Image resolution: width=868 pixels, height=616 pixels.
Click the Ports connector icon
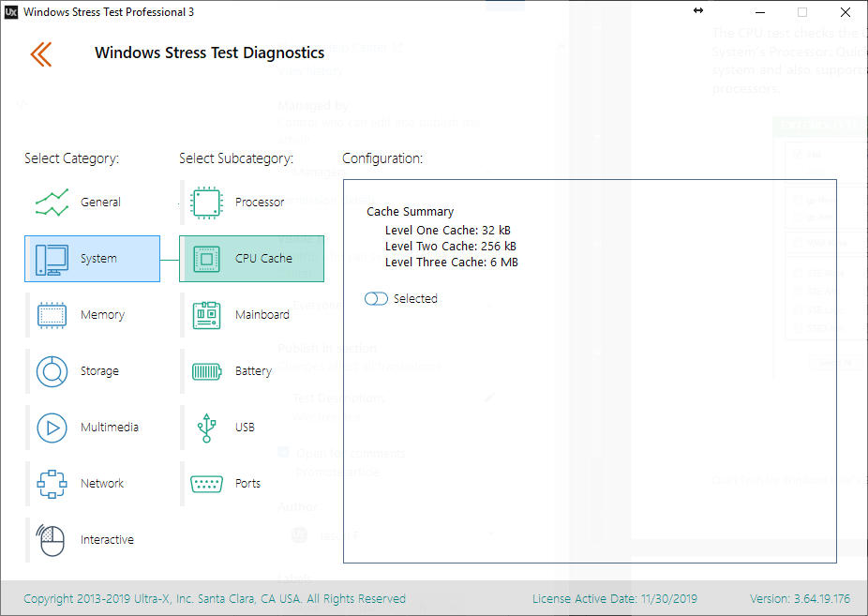(x=206, y=484)
